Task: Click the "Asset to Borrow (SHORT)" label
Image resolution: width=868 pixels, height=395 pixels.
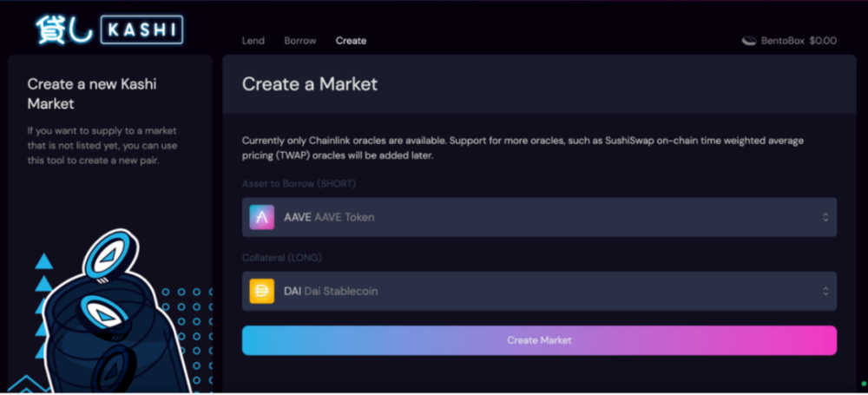Action: (299, 183)
